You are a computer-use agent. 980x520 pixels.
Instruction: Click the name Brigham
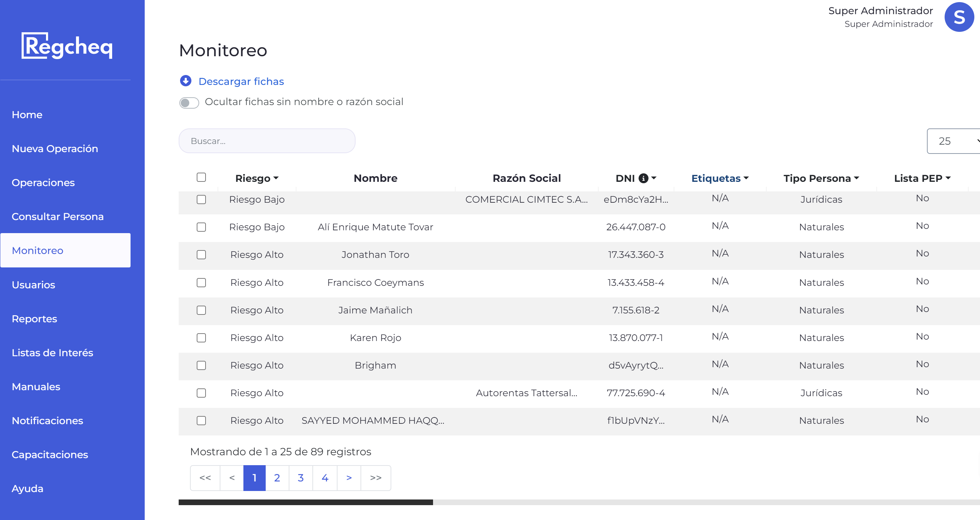(375, 365)
